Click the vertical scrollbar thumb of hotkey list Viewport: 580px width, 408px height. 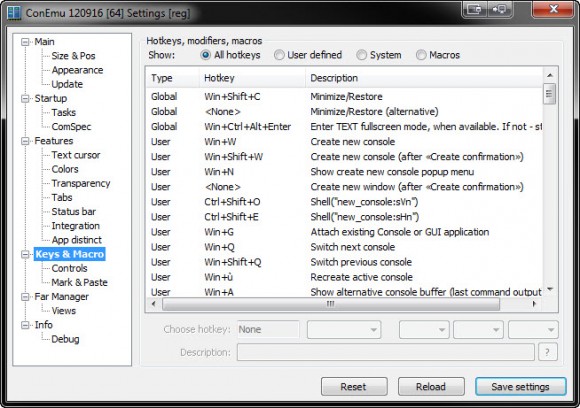click(549, 94)
